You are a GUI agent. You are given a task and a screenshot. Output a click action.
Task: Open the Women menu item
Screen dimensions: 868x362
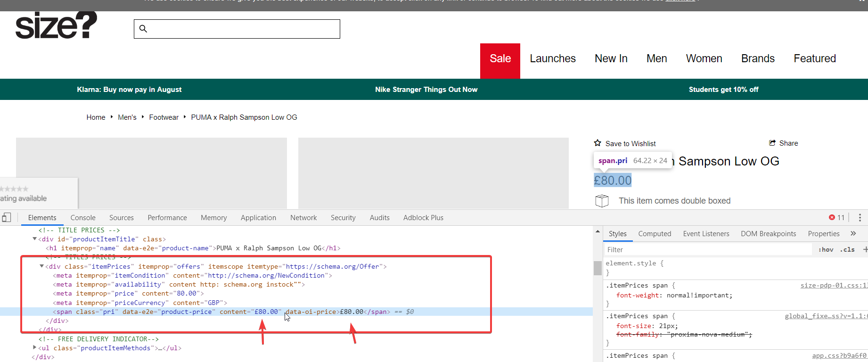[704, 58]
